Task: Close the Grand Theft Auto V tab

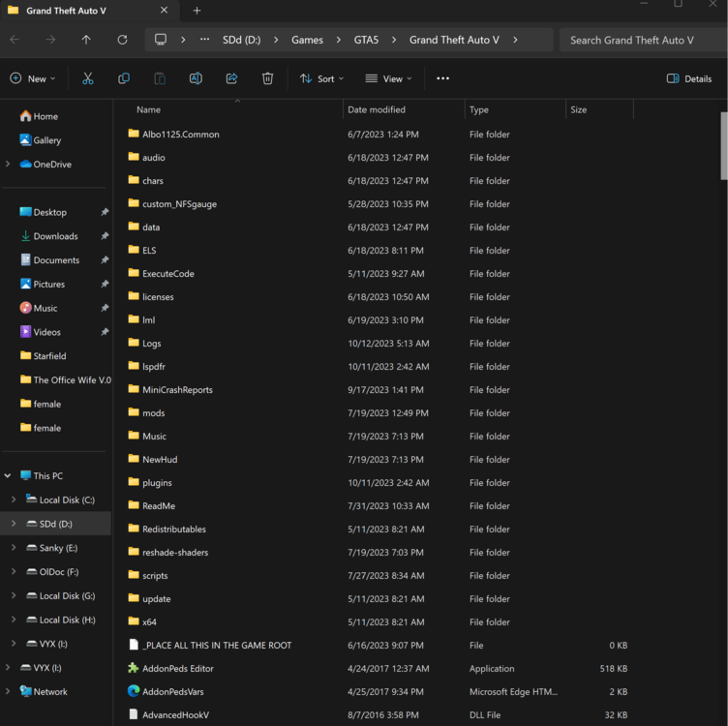Action: click(x=164, y=11)
